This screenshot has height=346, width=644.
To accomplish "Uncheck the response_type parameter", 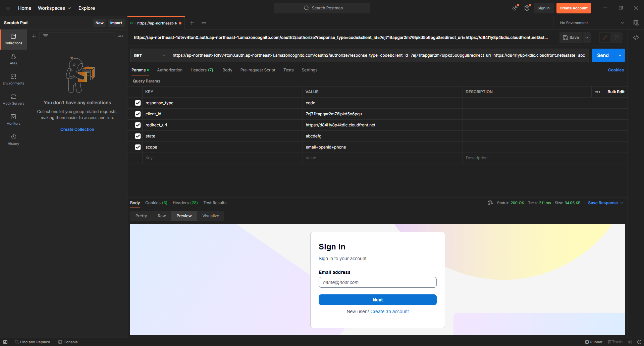I will pos(138,103).
